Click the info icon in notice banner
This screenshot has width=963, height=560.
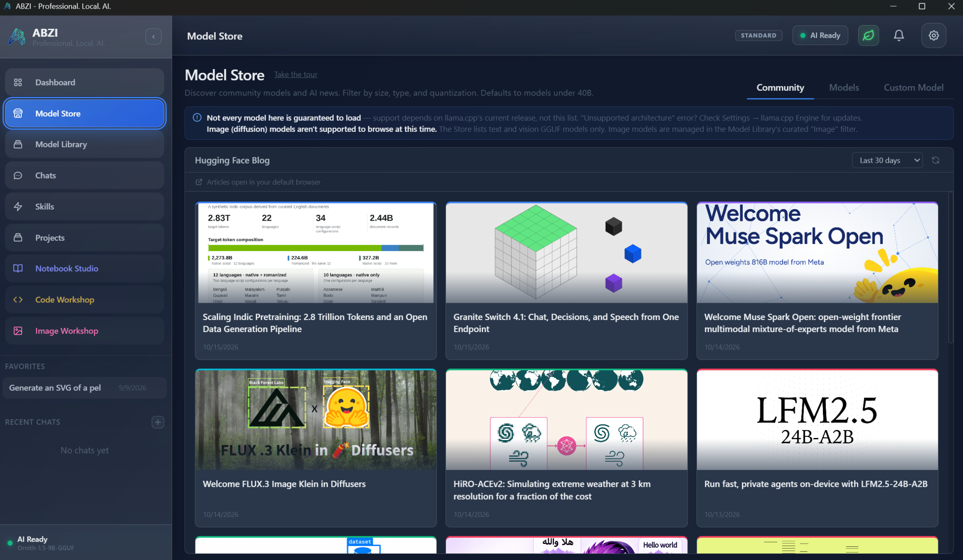pos(197,118)
